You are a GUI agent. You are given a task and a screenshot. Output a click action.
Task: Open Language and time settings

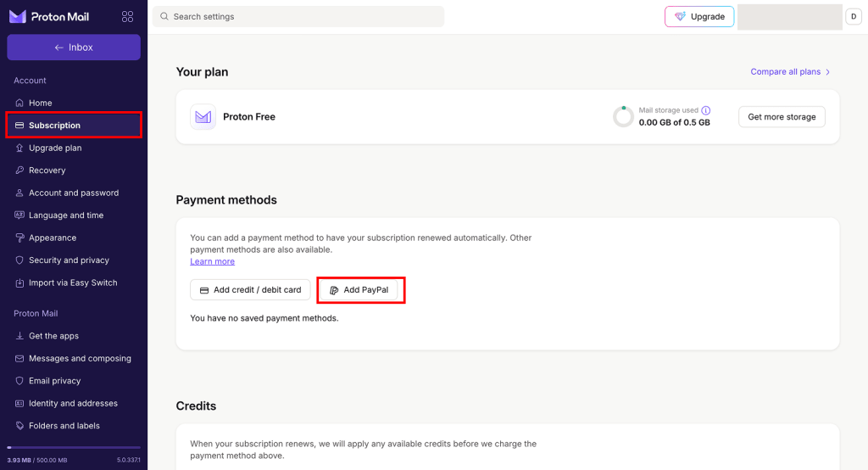pyautogui.click(x=74, y=215)
